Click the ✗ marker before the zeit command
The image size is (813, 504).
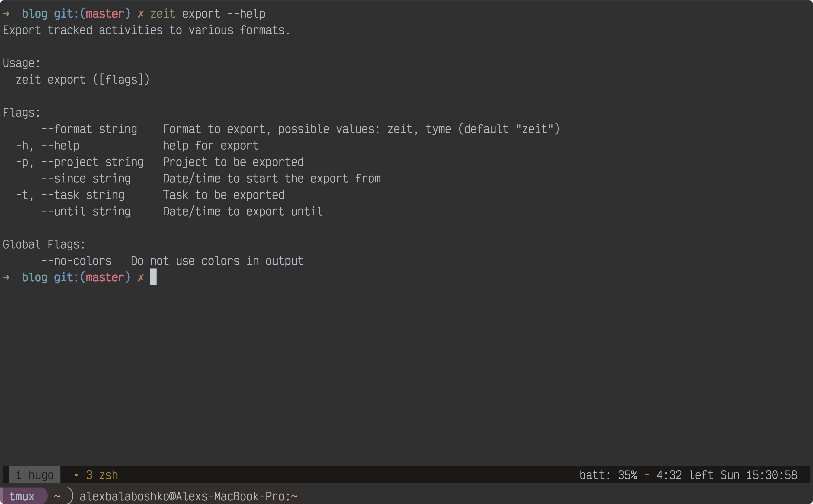click(141, 14)
